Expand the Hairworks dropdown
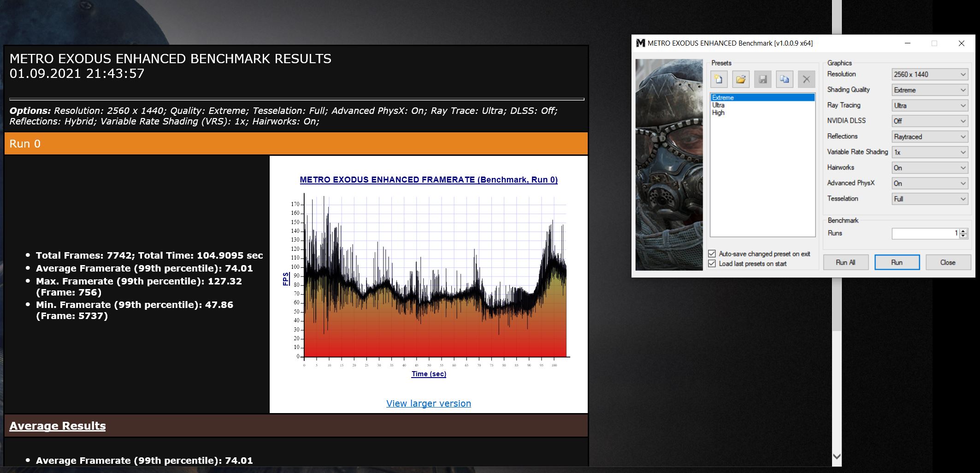 coord(930,168)
